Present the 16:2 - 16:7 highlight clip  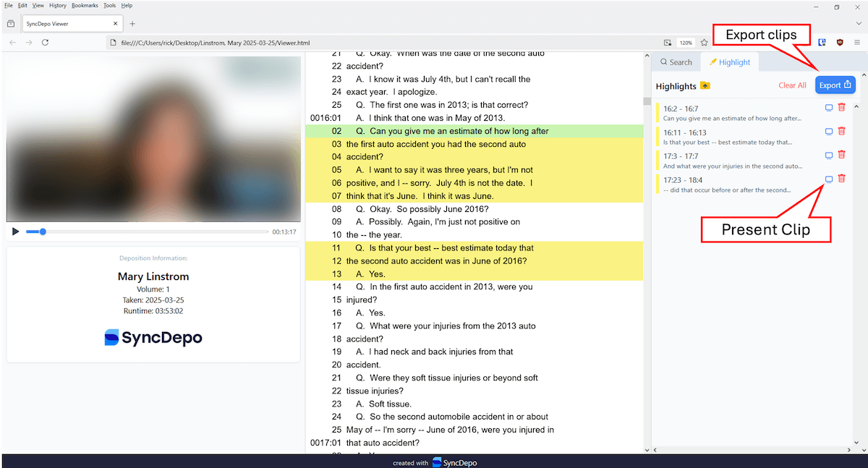pyautogui.click(x=829, y=109)
